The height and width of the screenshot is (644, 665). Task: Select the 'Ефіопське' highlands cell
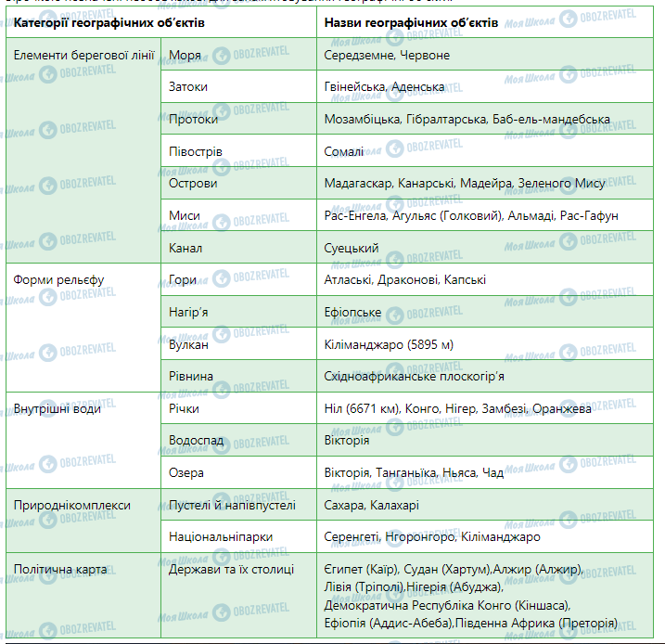(352, 312)
